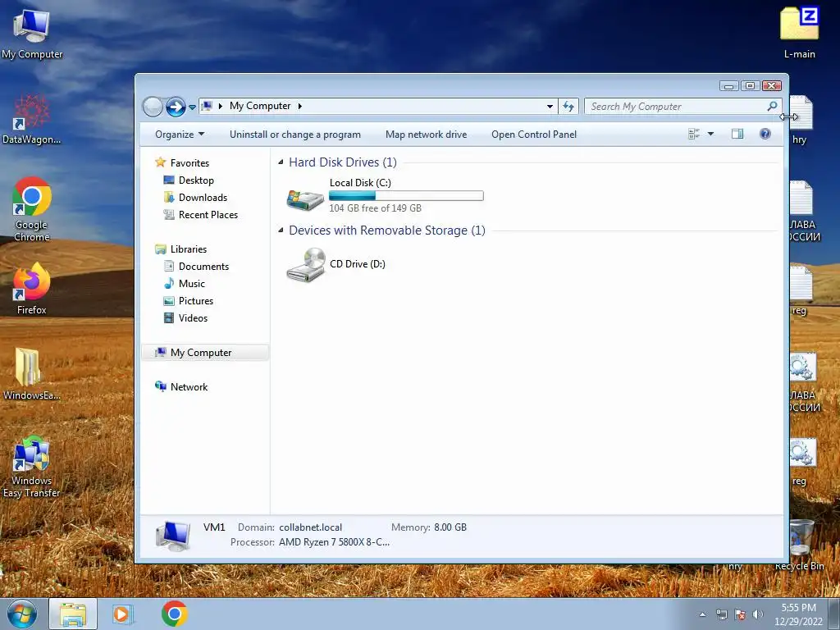The image size is (840, 630).
Task: Open the view options dropdown arrow
Action: click(x=711, y=134)
